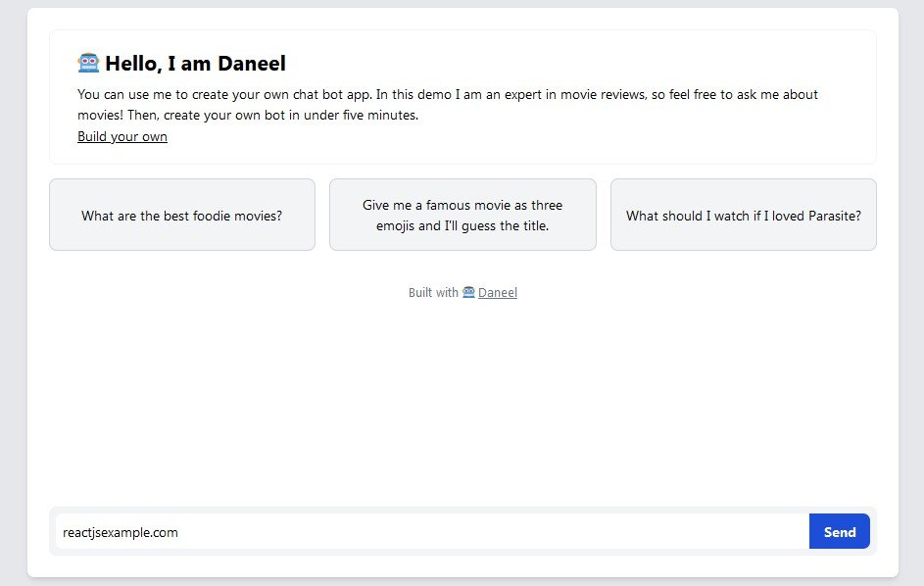Click the "reactjsexample.com" text in the input

[121, 532]
